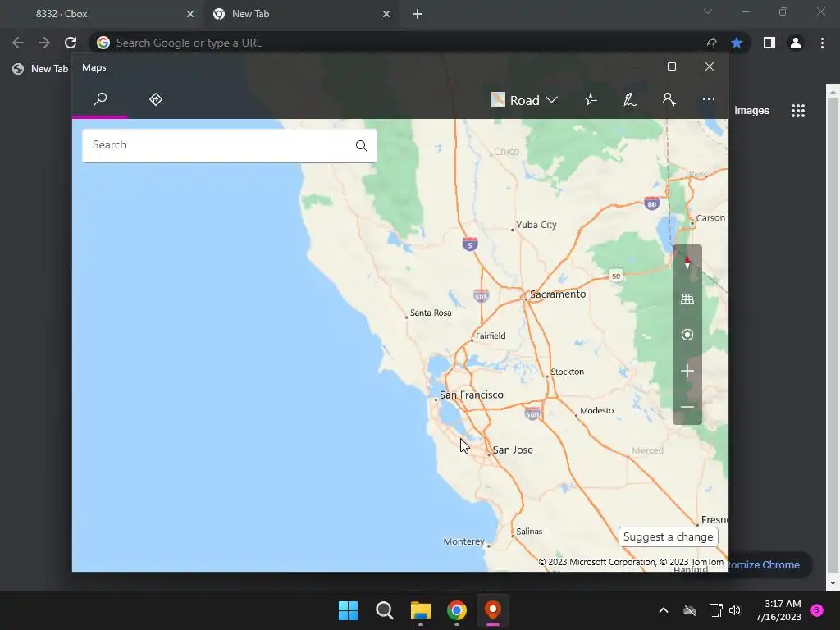This screenshot has width=840, height=630.
Task: Click the Monterey city label
Action: point(464,541)
